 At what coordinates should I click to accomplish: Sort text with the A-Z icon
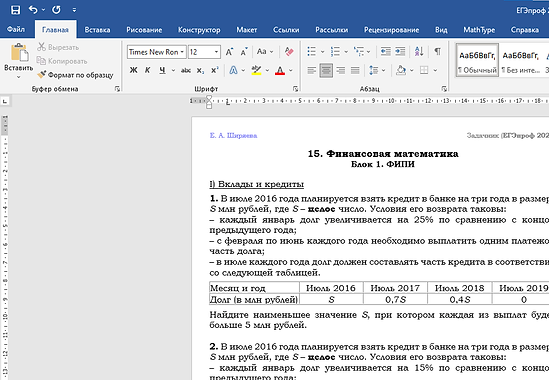pos(419,52)
